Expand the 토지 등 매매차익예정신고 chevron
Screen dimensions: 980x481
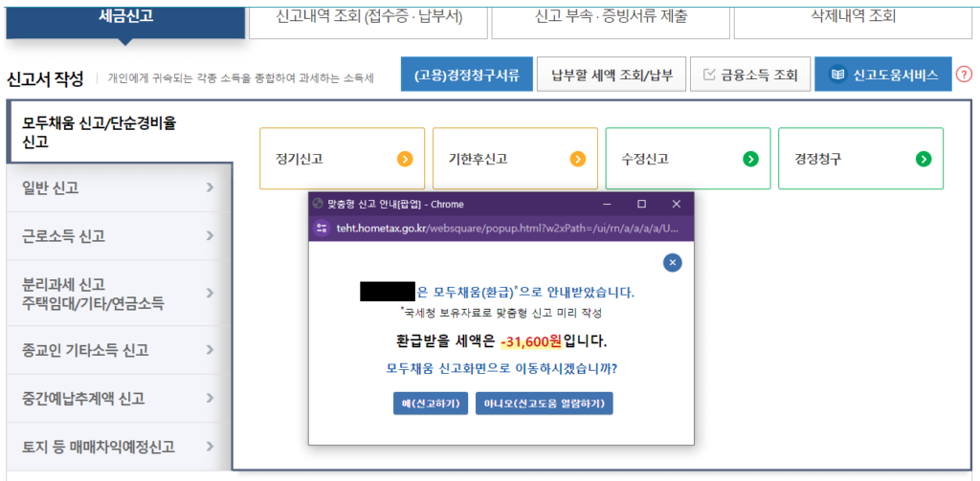210,447
